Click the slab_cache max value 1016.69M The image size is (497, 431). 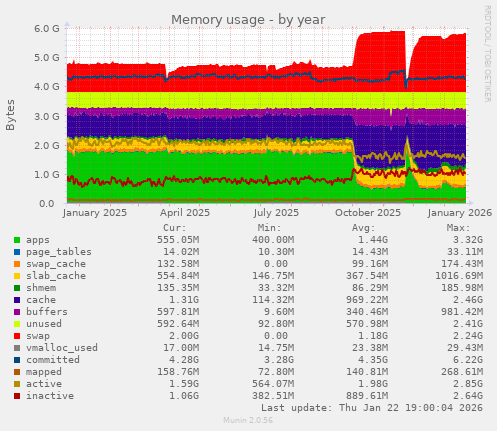[459, 276]
